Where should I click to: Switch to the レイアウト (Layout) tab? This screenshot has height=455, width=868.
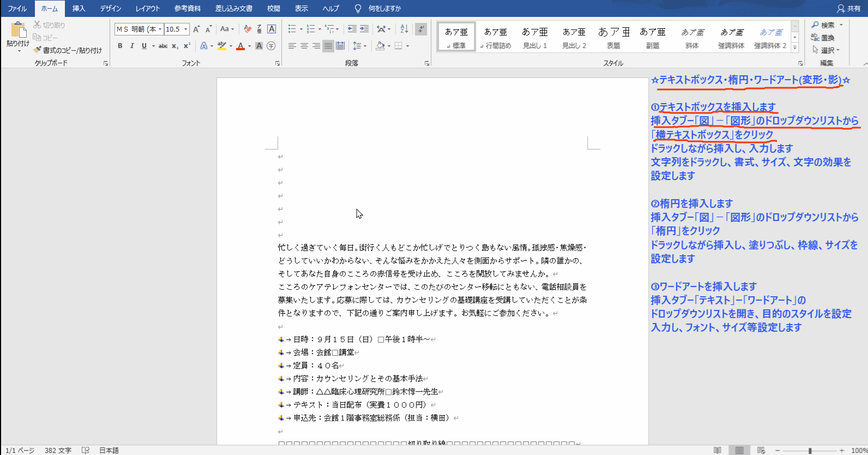148,8
